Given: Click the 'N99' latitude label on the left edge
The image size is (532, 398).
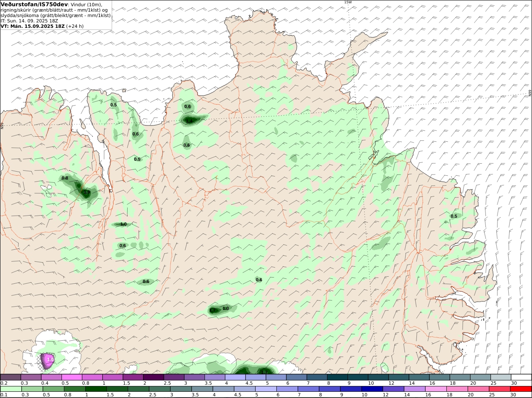Looking at the screenshot, I should coord(2,125).
